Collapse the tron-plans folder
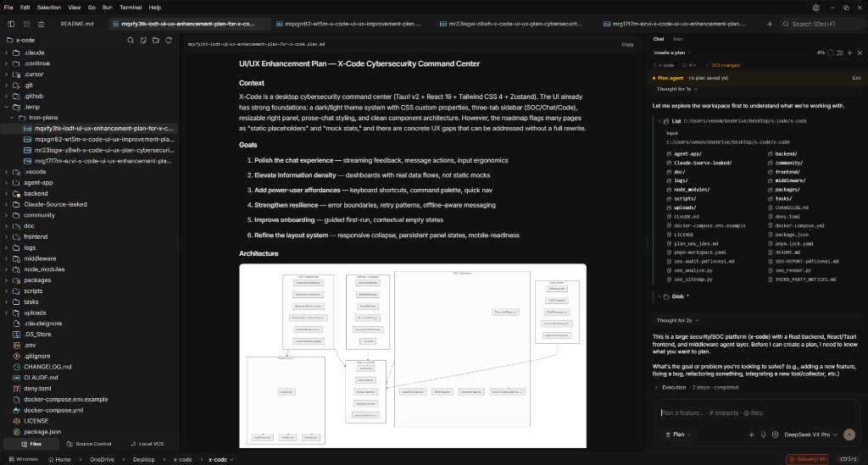Screen dimensions: 868x465 click(x=12, y=118)
